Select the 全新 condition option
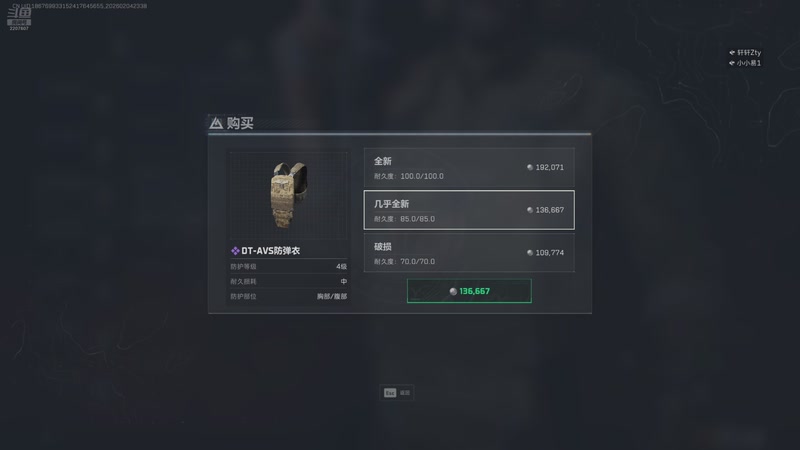The width and height of the screenshot is (800, 450). pyautogui.click(x=469, y=167)
